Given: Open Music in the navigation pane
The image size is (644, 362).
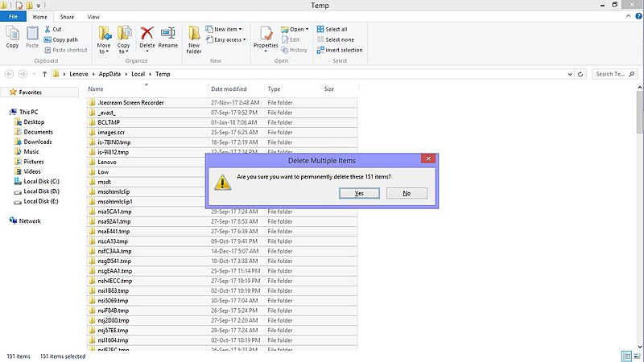Looking at the screenshot, I should (31, 151).
